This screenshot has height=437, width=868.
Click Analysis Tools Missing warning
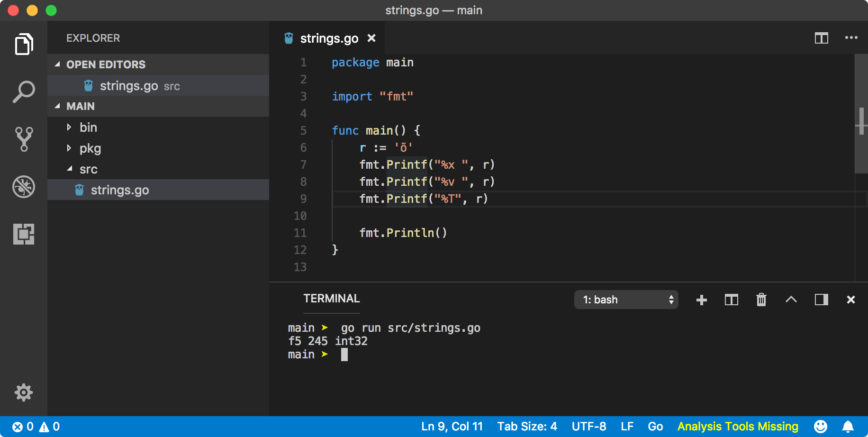738,427
